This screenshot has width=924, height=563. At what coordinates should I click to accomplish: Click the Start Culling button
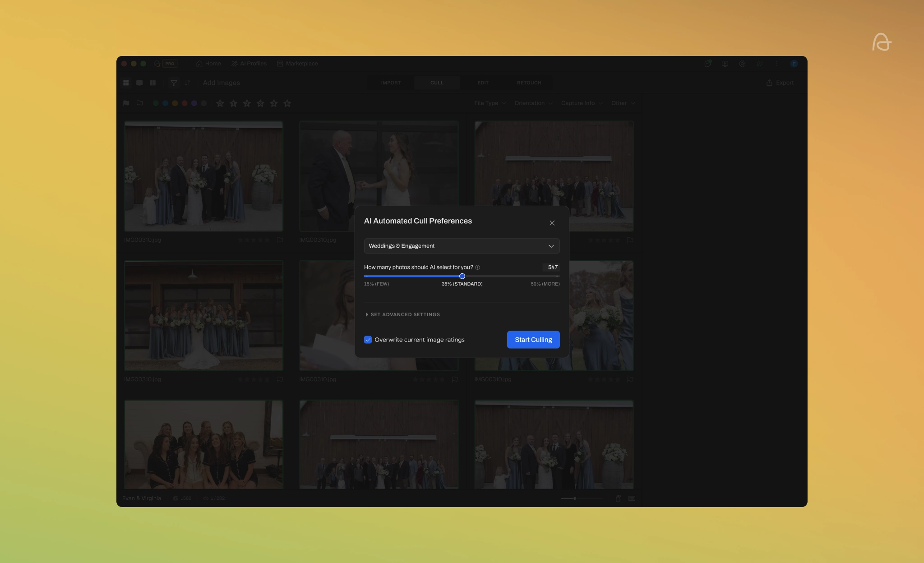533,340
